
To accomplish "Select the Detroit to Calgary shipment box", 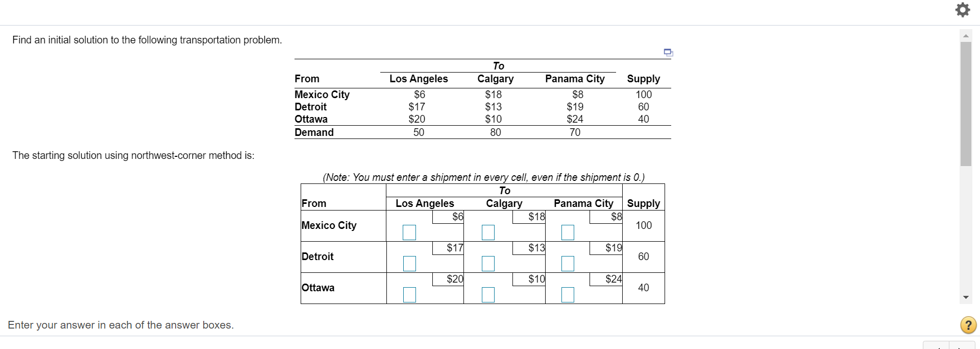I will pos(488,263).
